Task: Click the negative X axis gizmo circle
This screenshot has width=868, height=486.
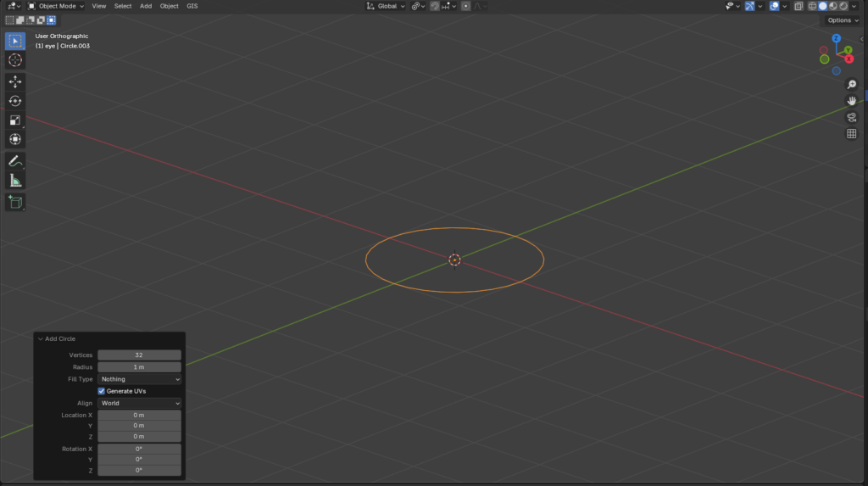Action: (x=824, y=50)
